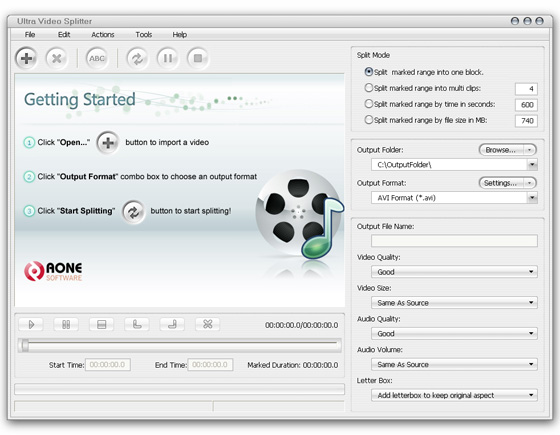Click the ABC rename icon in the toolbar
Screen dimensions: 560x435
[x=97, y=58]
